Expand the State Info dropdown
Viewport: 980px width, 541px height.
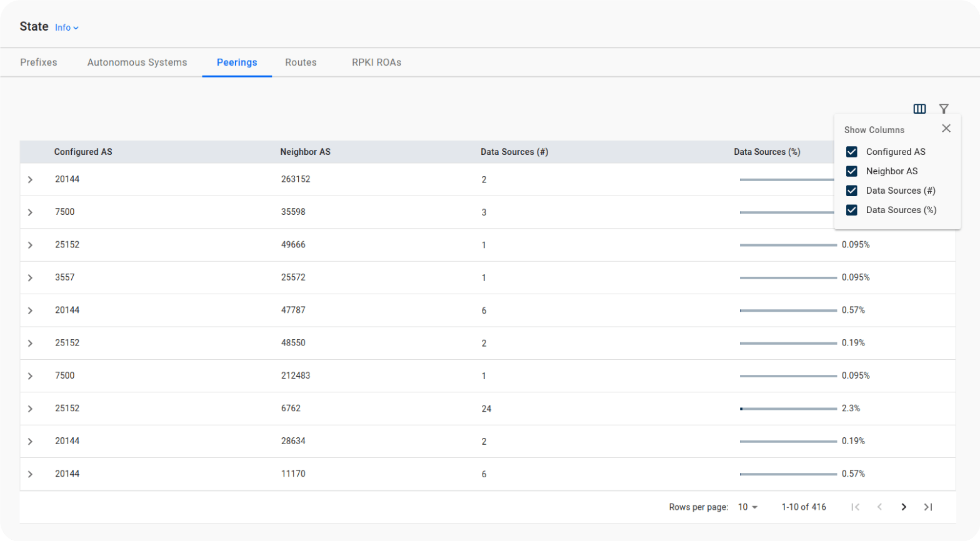(66, 27)
